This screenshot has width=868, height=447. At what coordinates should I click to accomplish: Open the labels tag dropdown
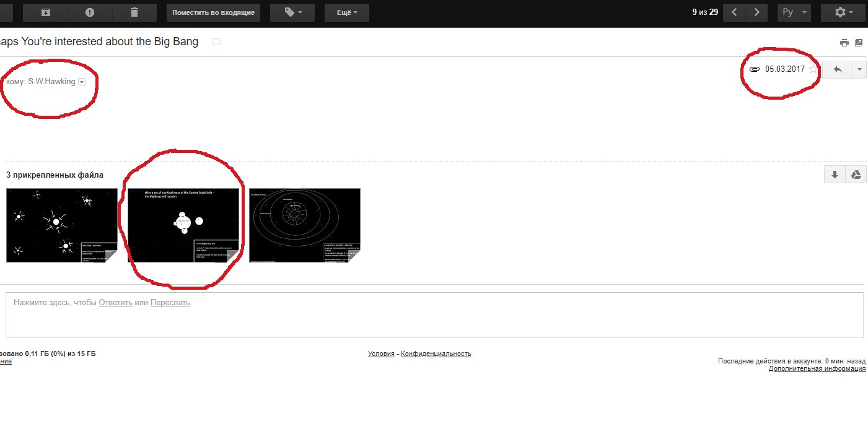click(x=292, y=12)
